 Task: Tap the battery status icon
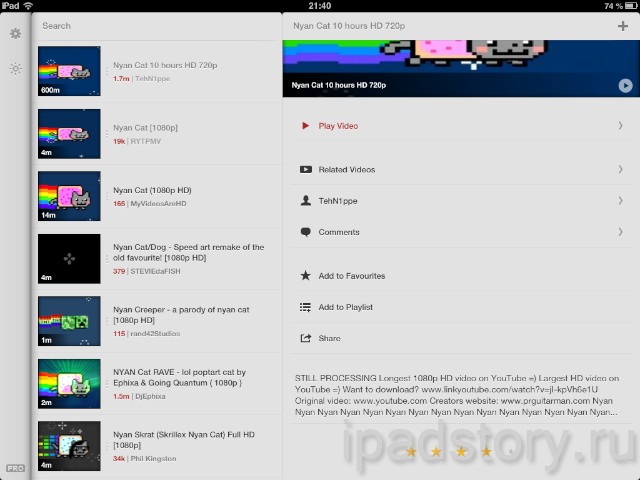point(631,6)
